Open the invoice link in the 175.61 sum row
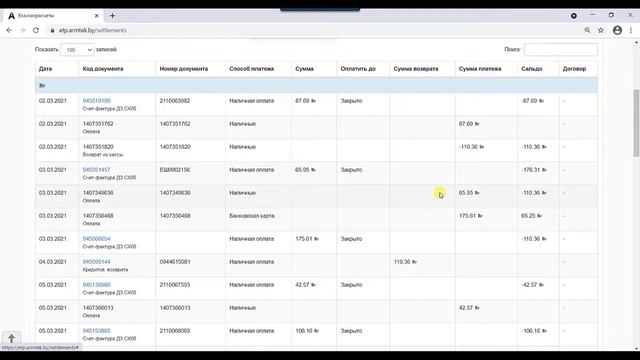 pos(97,238)
